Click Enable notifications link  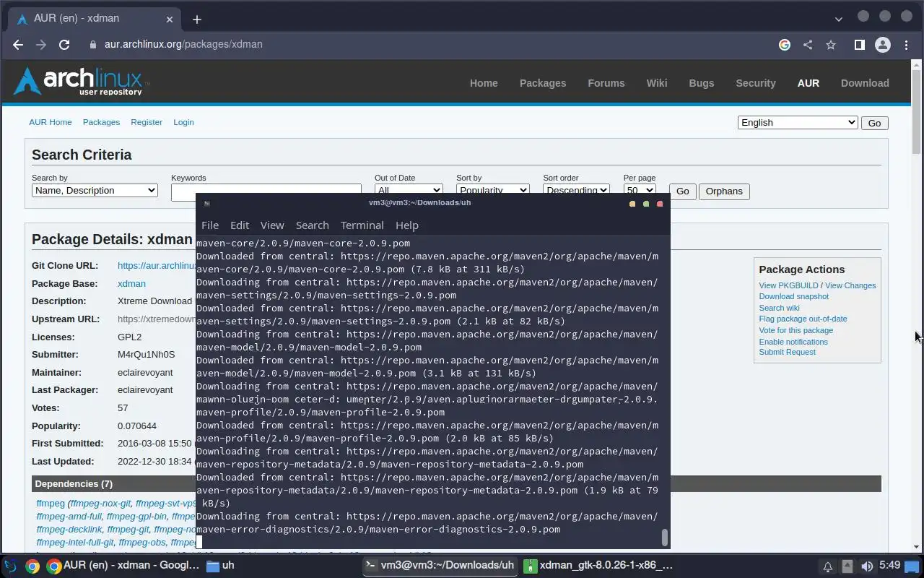point(793,342)
